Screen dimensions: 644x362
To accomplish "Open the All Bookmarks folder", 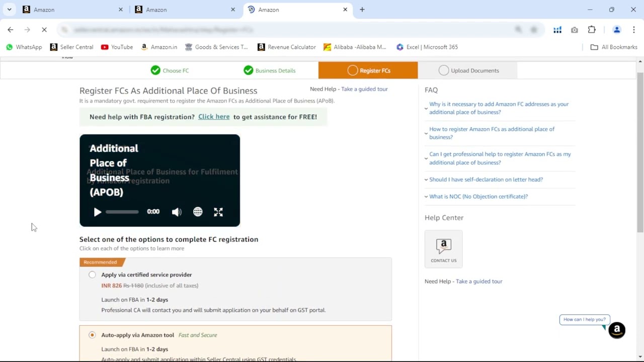I will pyautogui.click(x=614, y=47).
